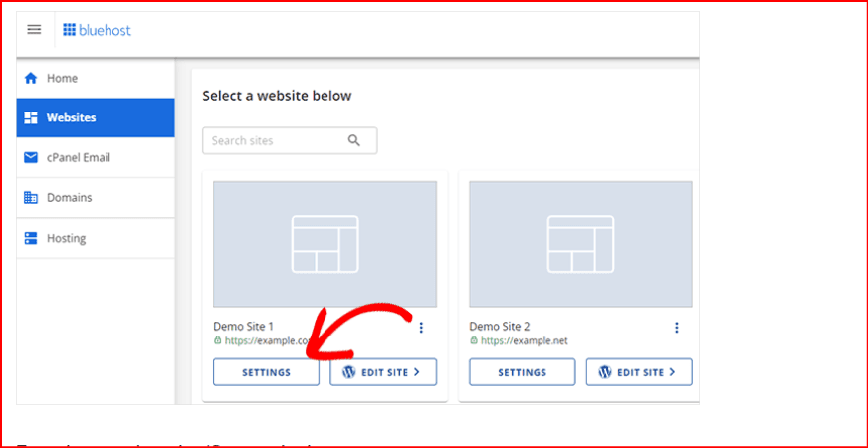
Task: Click the Domains building icon
Action: pyautogui.click(x=30, y=198)
